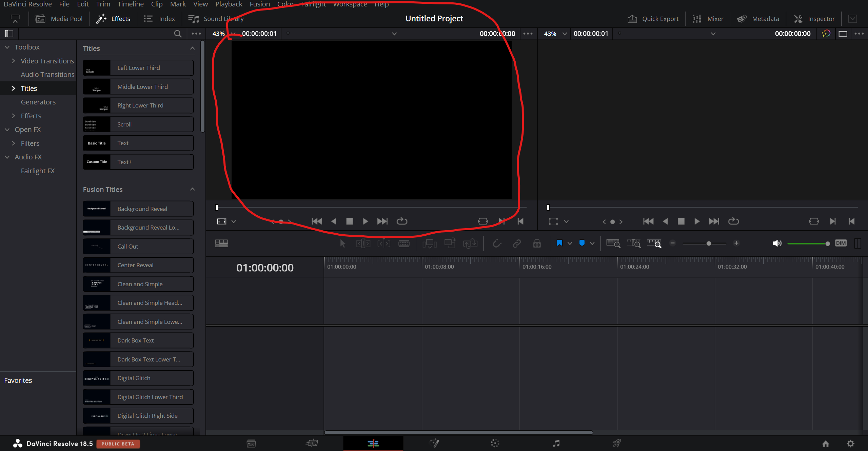Screen dimensions: 868x451
Task: Toggle Linked Selection chain icon
Action: (x=517, y=243)
